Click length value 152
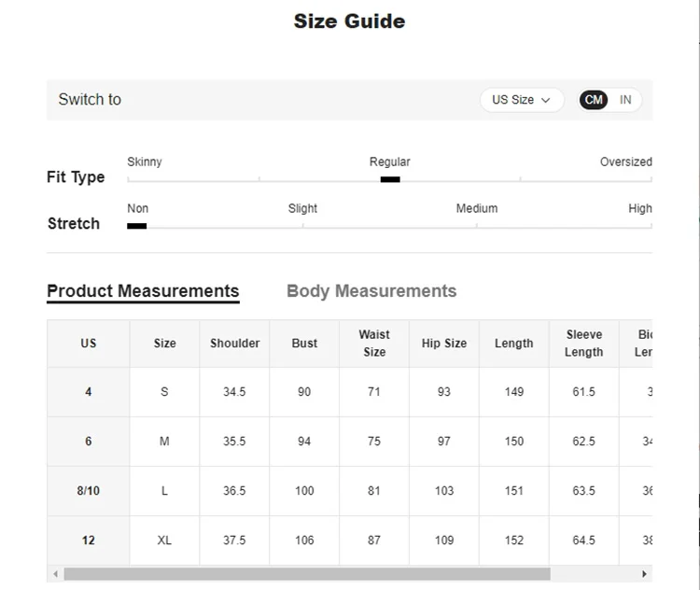 [514, 541]
